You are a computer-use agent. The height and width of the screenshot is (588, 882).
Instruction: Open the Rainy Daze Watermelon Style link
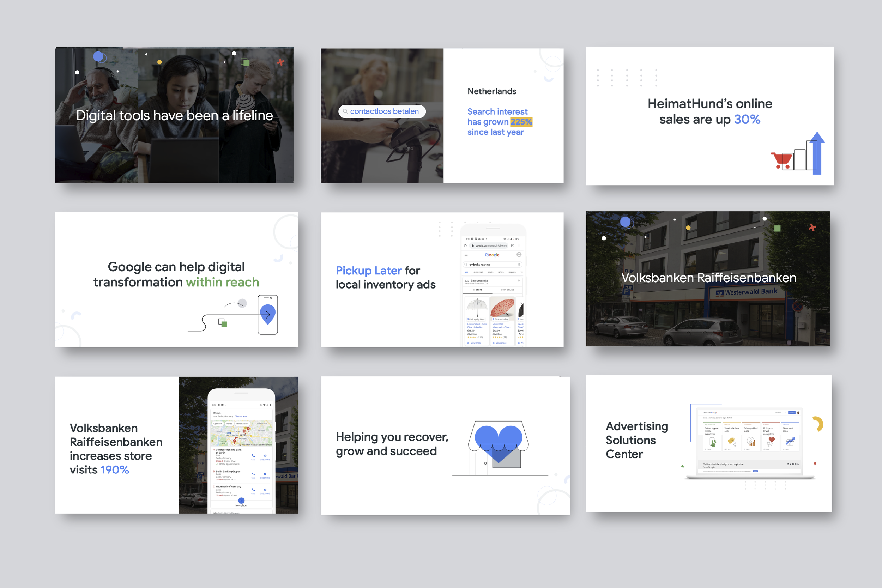click(502, 326)
